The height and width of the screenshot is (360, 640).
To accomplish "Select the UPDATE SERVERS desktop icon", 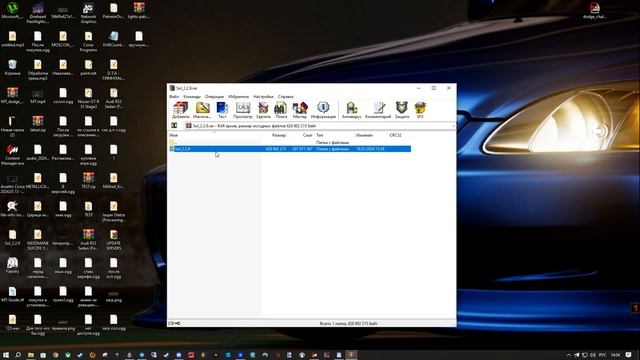I will tap(113, 239).
